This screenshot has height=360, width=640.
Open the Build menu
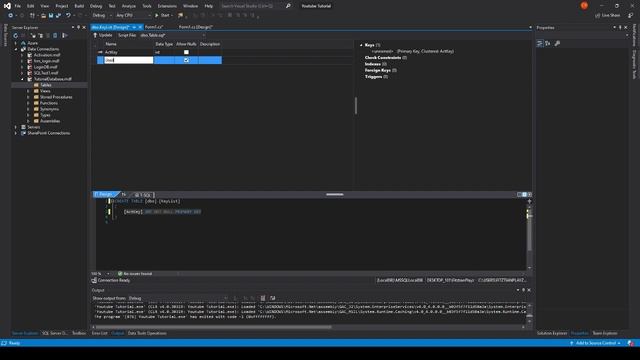pyautogui.click(x=79, y=6)
